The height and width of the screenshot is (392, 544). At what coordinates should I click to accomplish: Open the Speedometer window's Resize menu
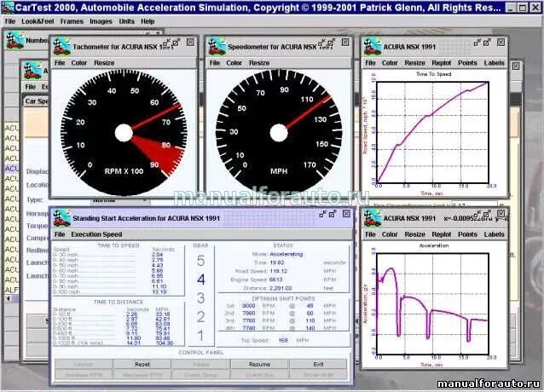tap(259, 63)
